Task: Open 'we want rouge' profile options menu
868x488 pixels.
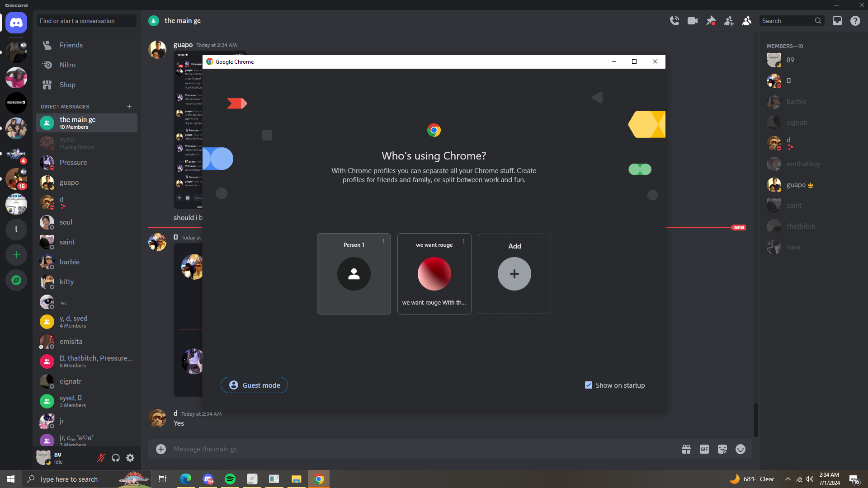Action: (464, 241)
